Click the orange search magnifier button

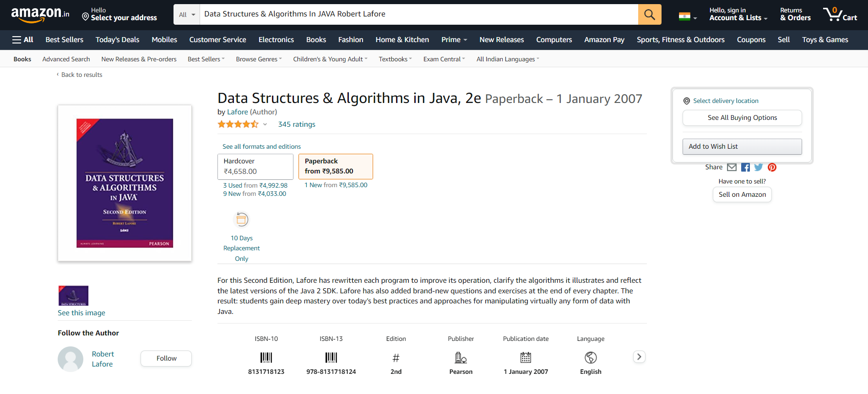(x=650, y=14)
